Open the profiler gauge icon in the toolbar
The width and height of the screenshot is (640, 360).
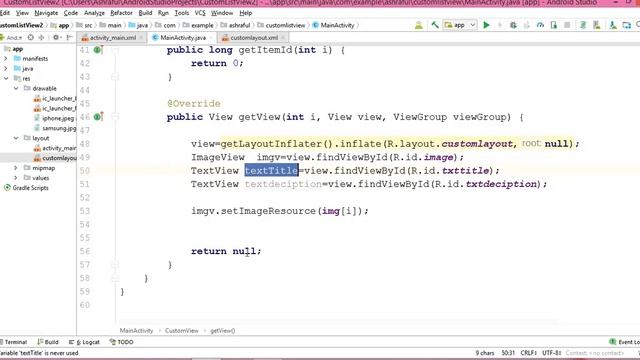(540, 25)
